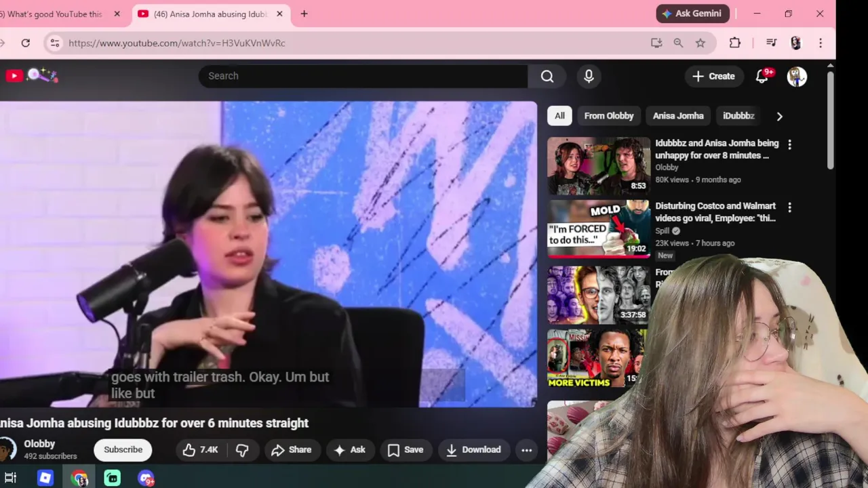Click the Share button
Screen dimensions: 868x488
point(291,450)
